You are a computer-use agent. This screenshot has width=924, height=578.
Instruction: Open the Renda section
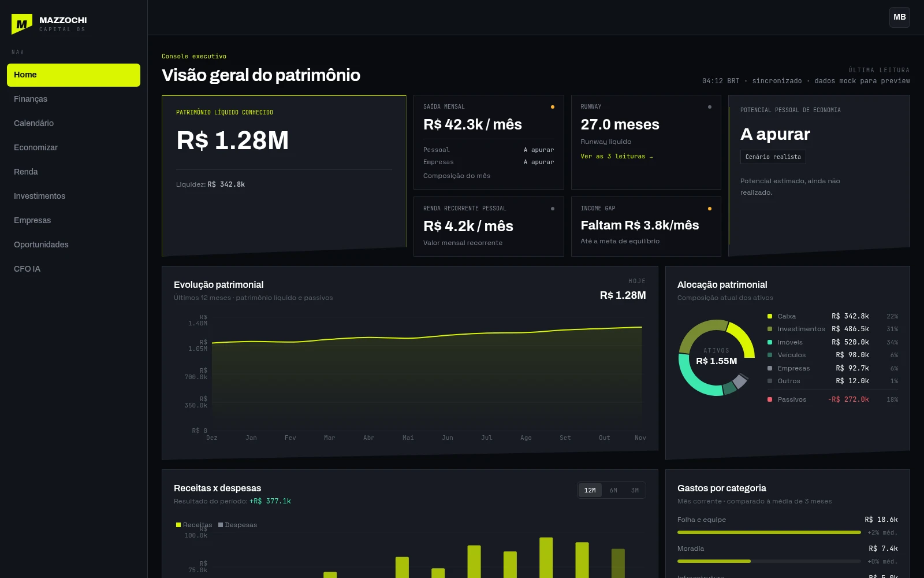point(73,172)
